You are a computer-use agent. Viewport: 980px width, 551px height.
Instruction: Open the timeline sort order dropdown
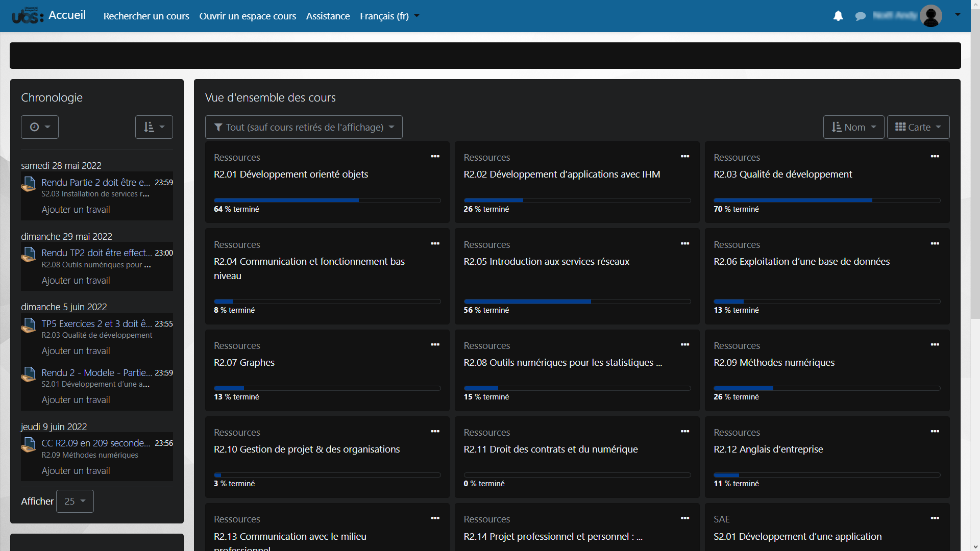click(x=154, y=127)
